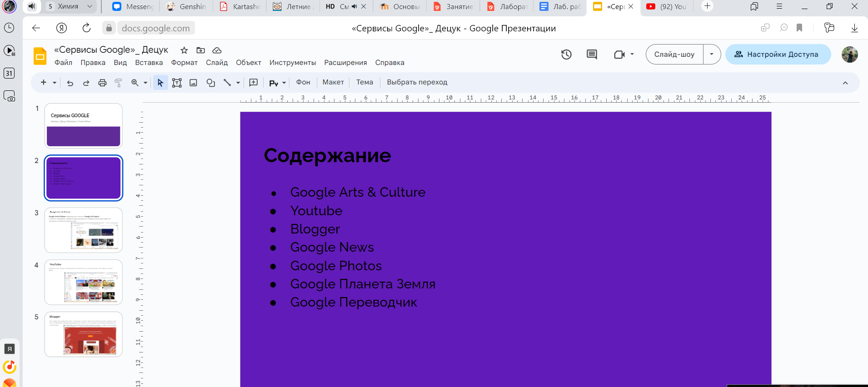The width and height of the screenshot is (868, 387).
Task: Expand line type dropdown arrow
Action: pos(238,83)
